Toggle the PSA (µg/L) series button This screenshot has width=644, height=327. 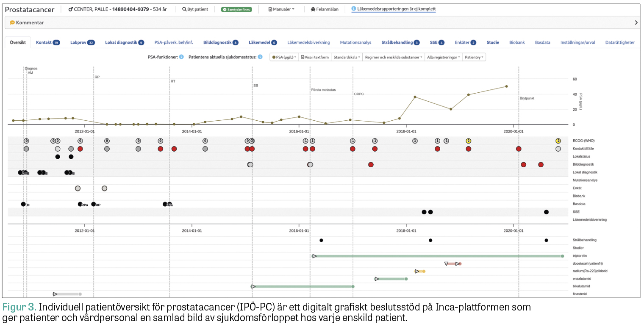284,57
